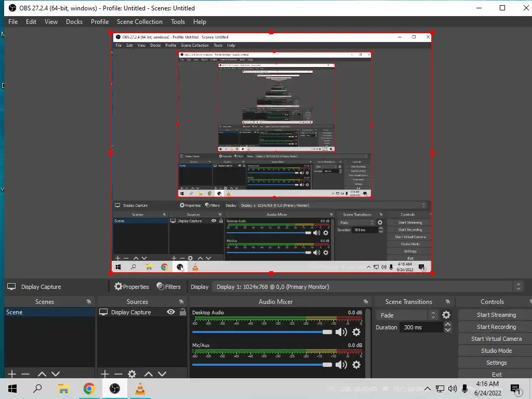Open source Properties with gear icon

click(x=131, y=287)
